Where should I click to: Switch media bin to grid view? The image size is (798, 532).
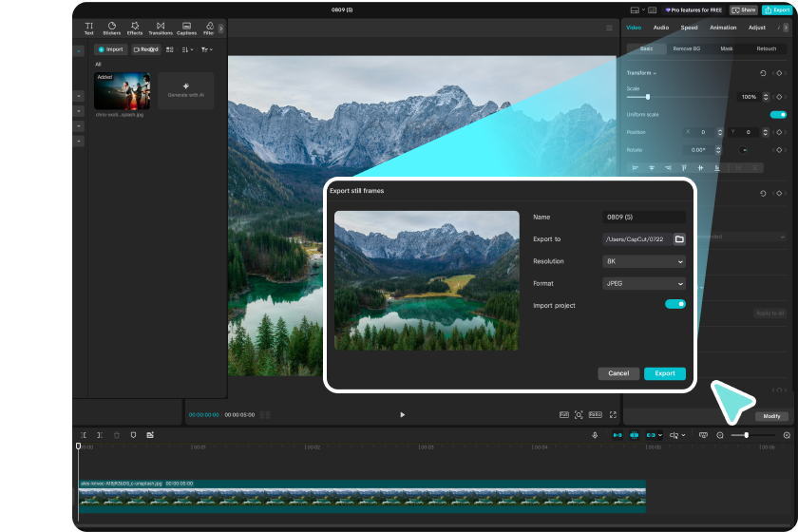170,49
